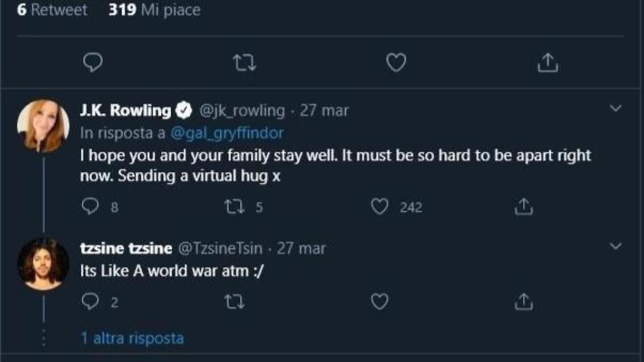Retweet the 'world war atm' tweet
Image resolution: width=644 pixels, height=362 pixels.
(x=233, y=302)
